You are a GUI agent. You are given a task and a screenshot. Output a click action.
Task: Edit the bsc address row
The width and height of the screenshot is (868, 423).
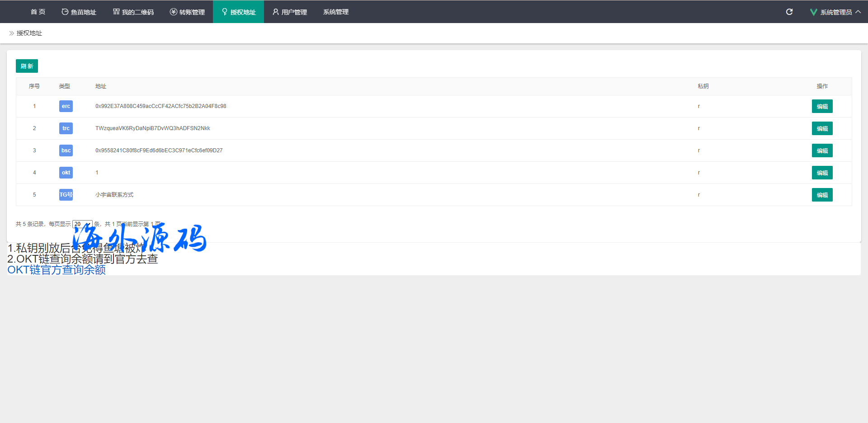[822, 151]
